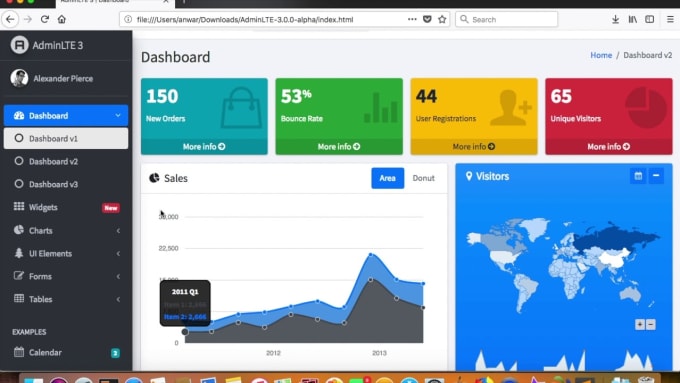
Task: Collapse the Dashboard menu chevron
Action: coord(118,115)
